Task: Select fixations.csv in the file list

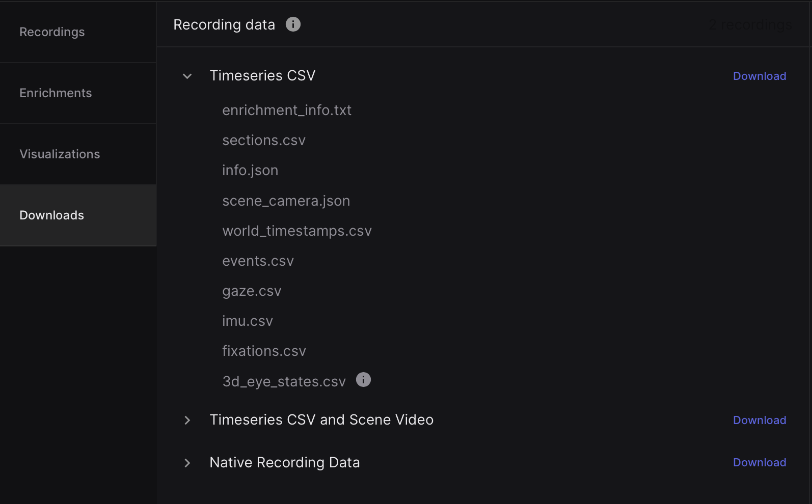Action: point(264,351)
